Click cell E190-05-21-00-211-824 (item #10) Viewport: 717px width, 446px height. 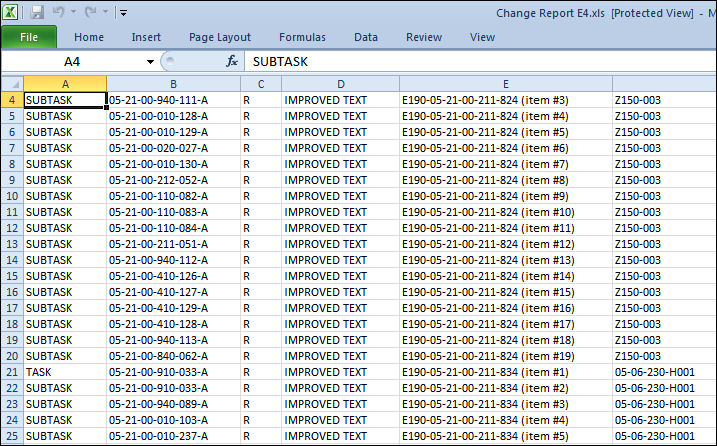click(506, 212)
